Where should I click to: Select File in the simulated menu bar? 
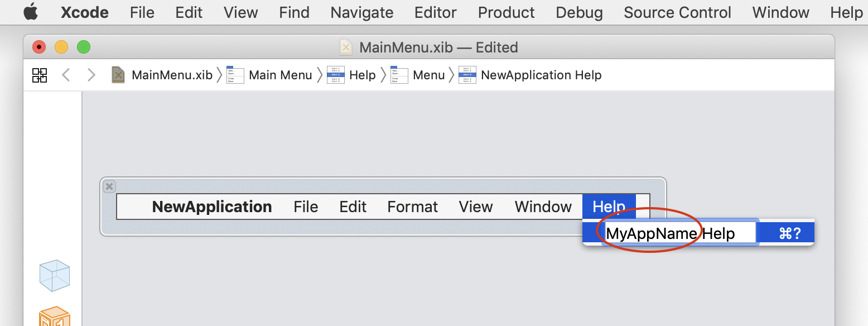click(x=306, y=207)
